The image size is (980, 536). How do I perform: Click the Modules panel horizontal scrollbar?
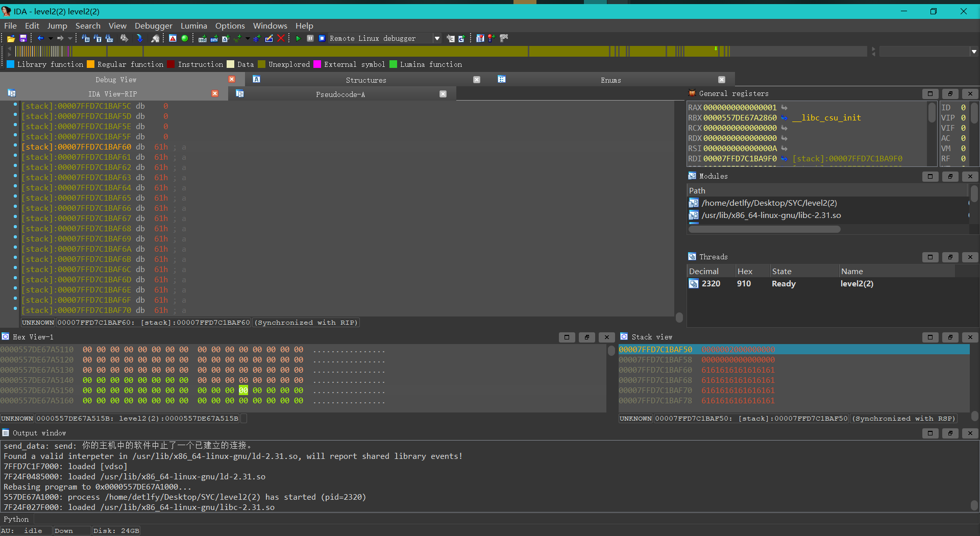[764, 230]
